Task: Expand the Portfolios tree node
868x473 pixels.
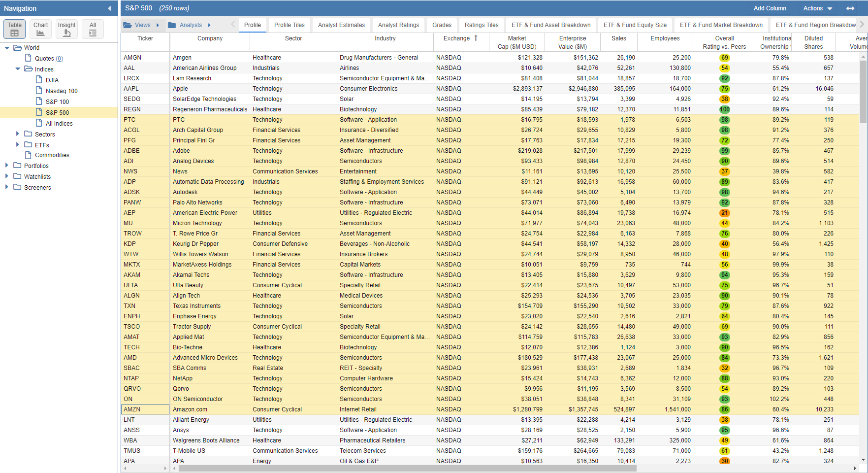Action: 7,165
